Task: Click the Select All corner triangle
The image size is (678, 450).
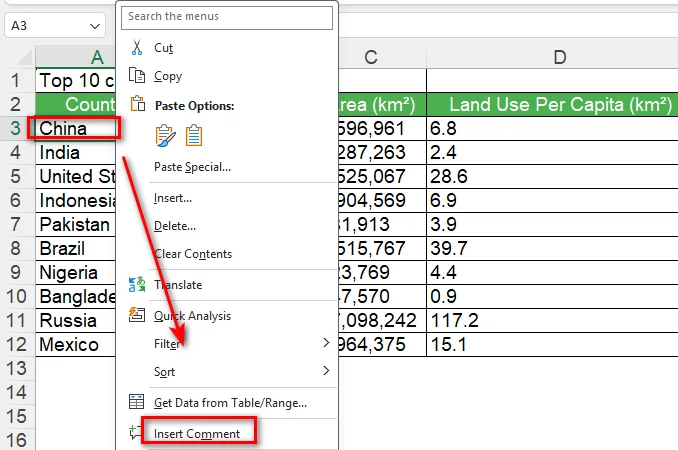Action: tap(24, 57)
